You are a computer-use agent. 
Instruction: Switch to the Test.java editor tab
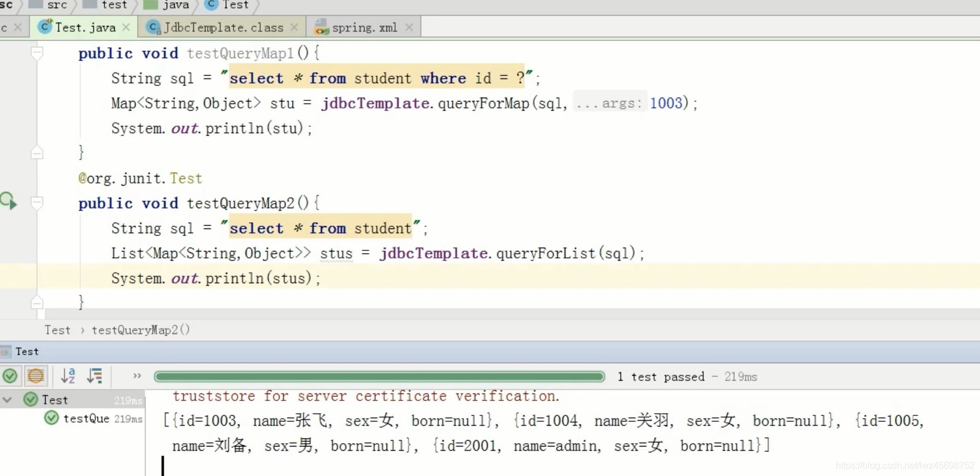tap(84, 27)
